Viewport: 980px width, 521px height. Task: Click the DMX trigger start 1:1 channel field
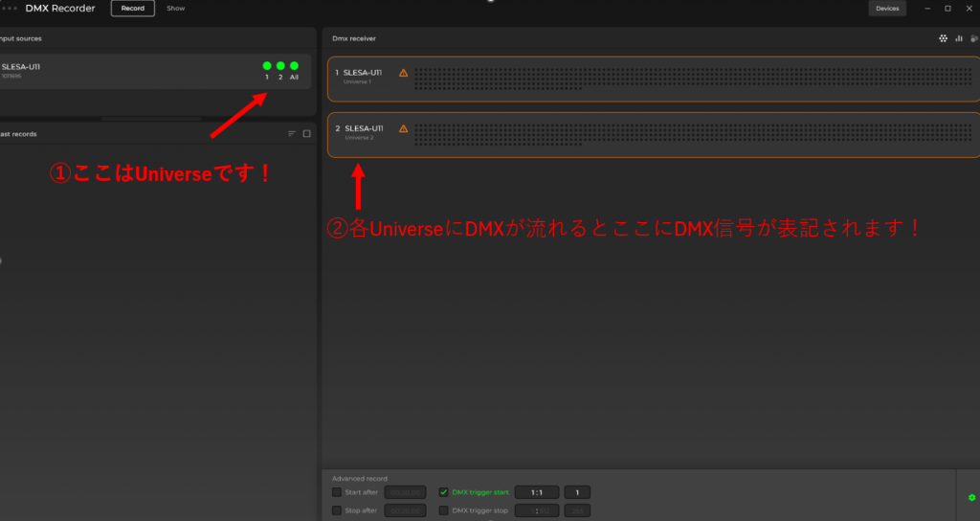pyautogui.click(x=537, y=492)
